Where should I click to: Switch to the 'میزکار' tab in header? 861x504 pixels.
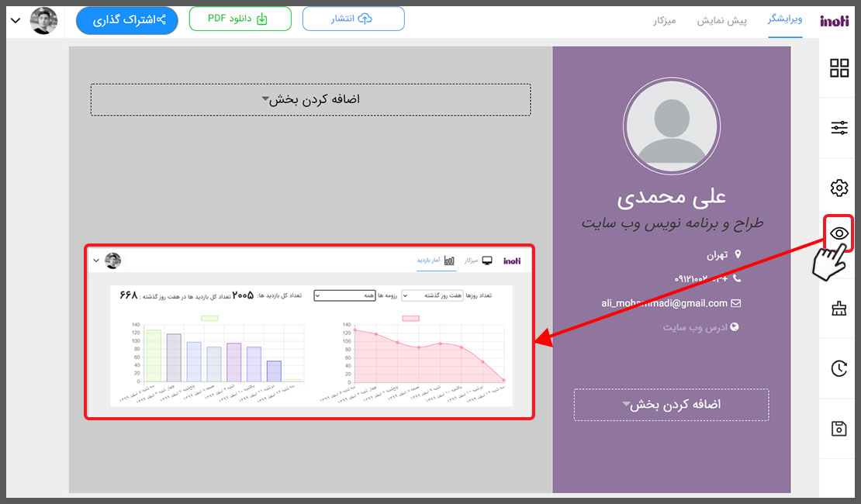pos(665,21)
